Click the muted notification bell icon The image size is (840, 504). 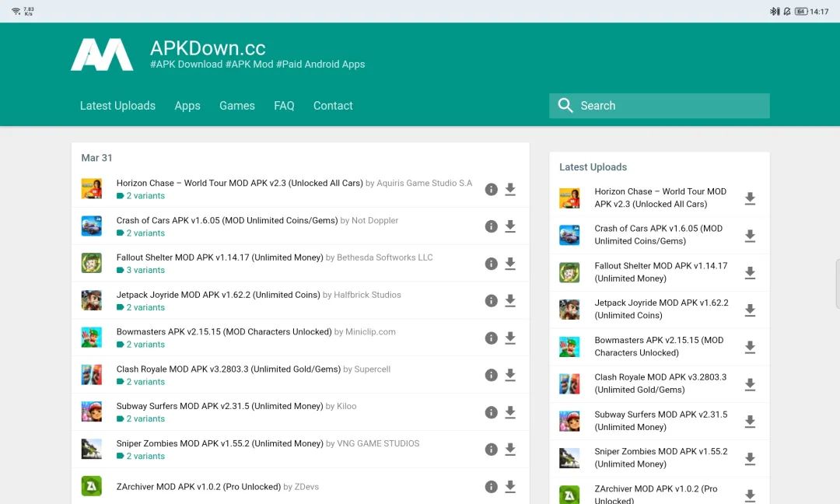(787, 11)
